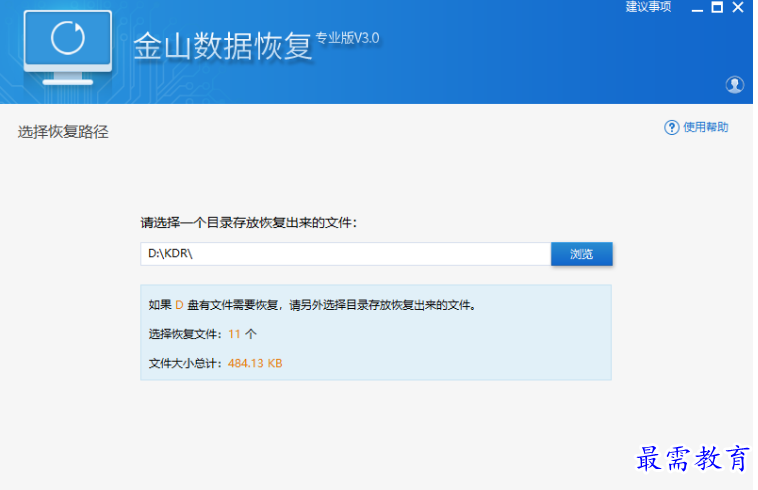
Task: Click the 专业版V3.0 version label
Action: pos(348,38)
